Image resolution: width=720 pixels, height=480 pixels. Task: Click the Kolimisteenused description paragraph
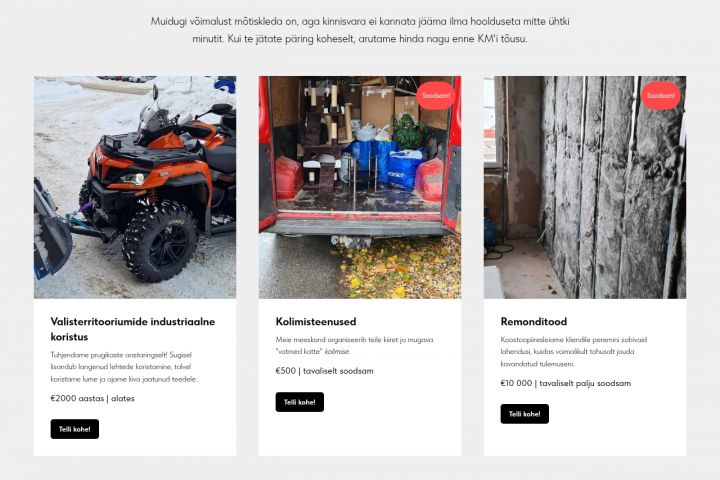coord(354,345)
